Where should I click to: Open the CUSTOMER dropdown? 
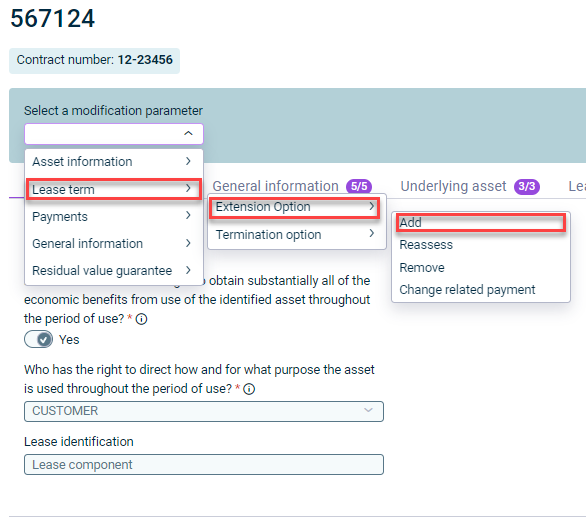coord(204,411)
